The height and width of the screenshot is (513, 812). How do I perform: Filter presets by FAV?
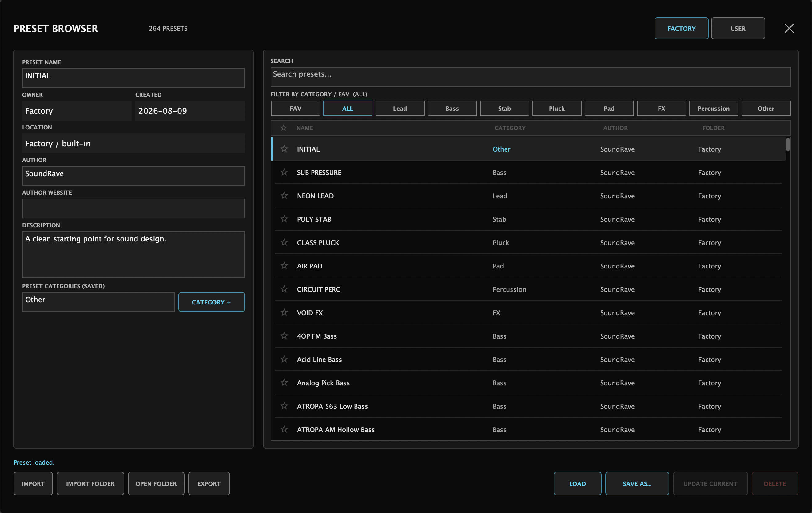(295, 108)
